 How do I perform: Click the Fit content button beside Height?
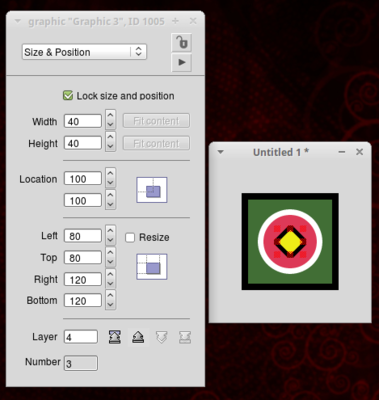(x=156, y=143)
